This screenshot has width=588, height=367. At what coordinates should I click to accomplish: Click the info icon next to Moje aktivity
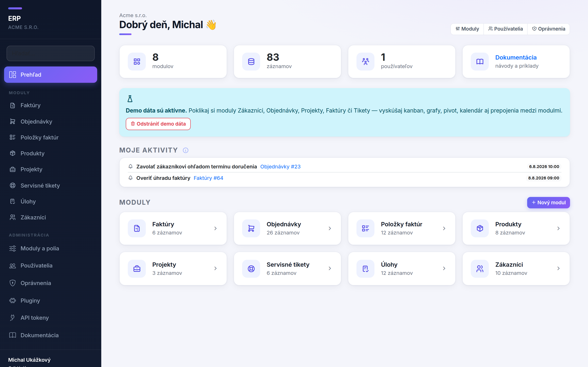click(x=185, y=150)
